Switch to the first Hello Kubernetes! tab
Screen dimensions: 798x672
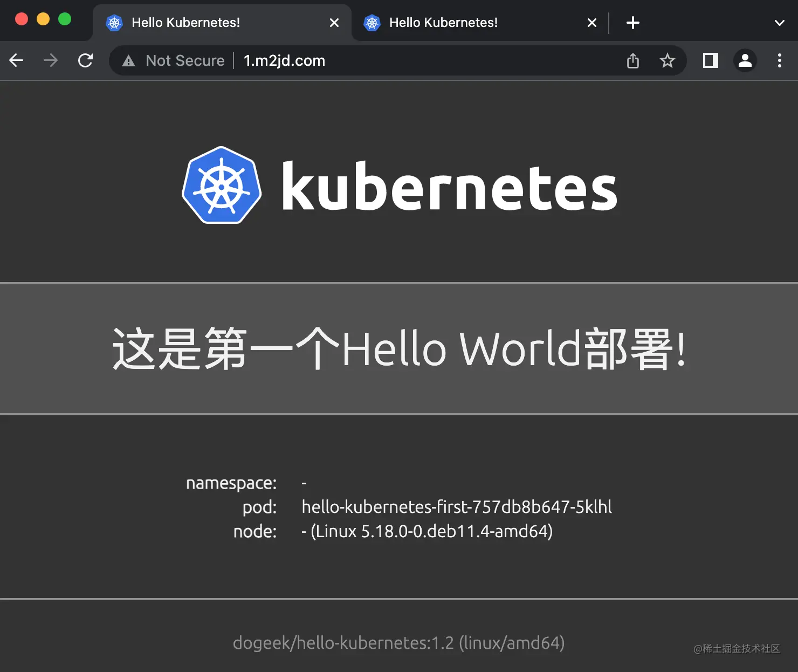coord(222,23)
